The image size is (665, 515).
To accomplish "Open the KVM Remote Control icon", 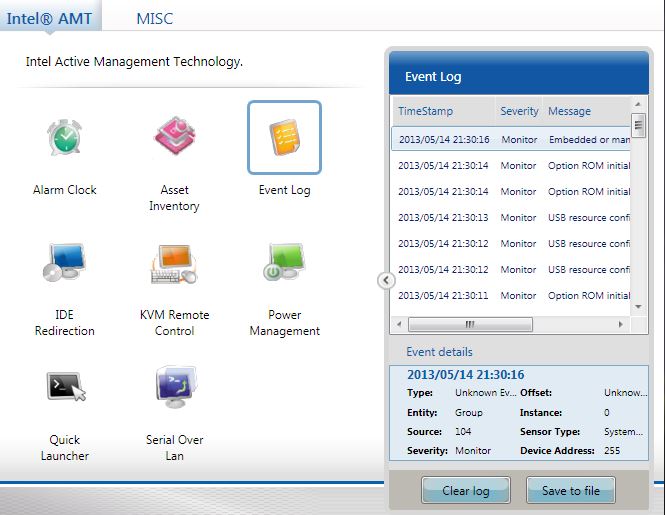I will [x=174, y=263].
